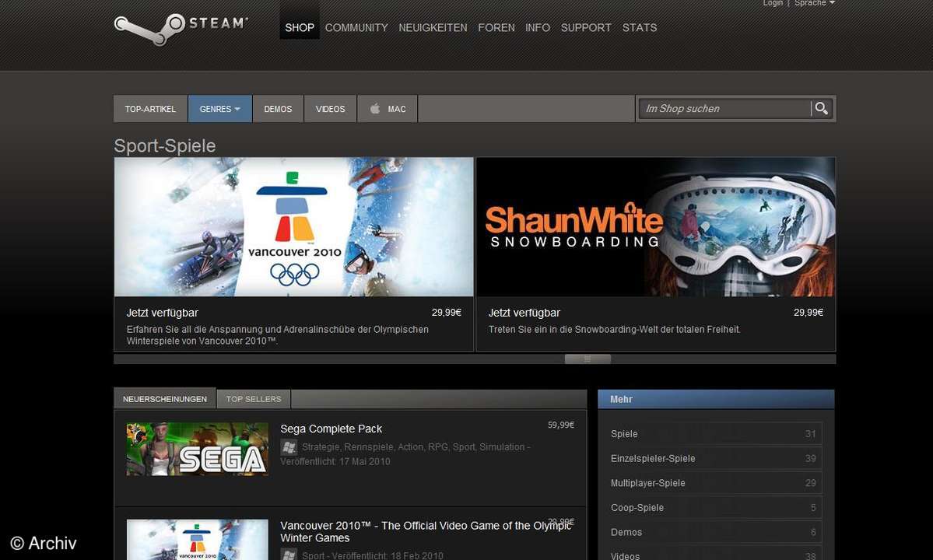
Task: Open the Vancouver 2010 featured banner
Action: (x=294, y=227)
